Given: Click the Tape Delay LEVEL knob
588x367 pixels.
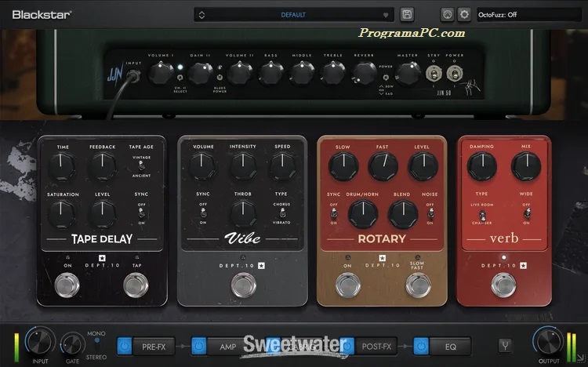Looking at the screenshot, I should coord(103,214).
